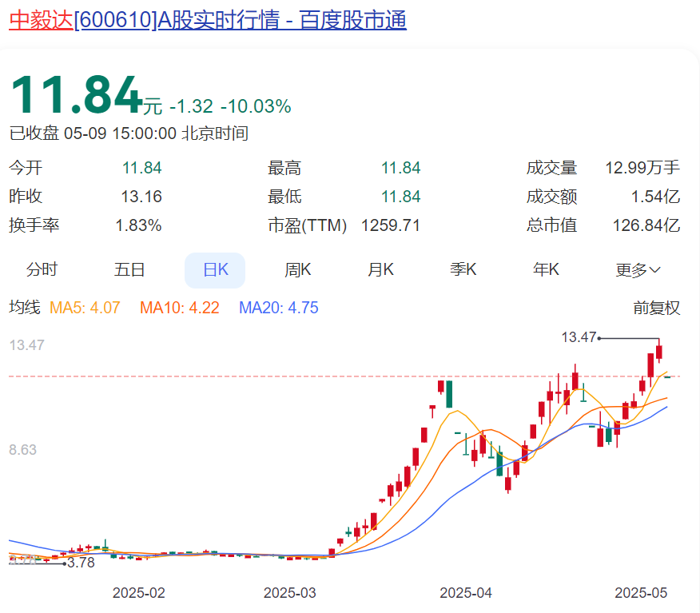
Task: Open the 前复权 adjustment selector
Action: click(656, 308)
